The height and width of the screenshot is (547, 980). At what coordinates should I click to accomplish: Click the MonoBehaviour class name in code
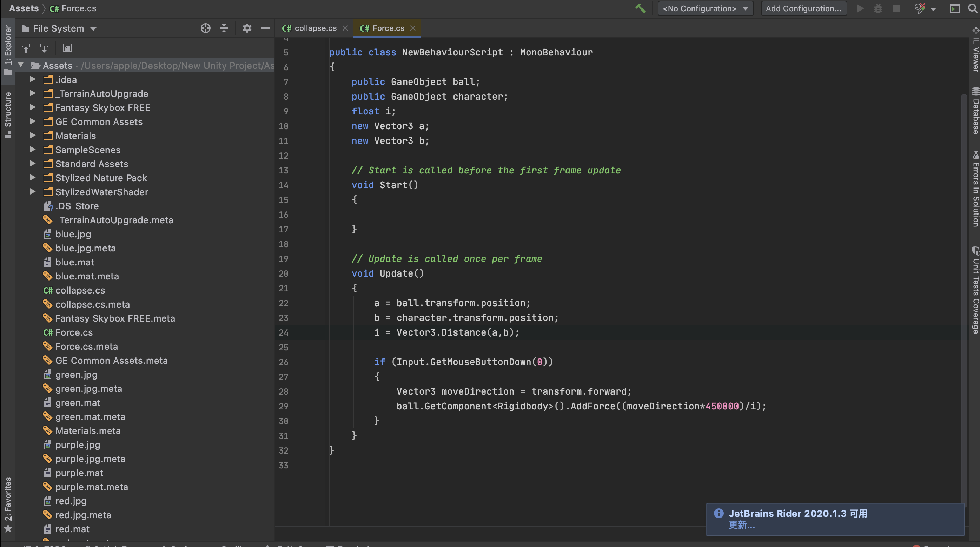click(x=556, y=52)
